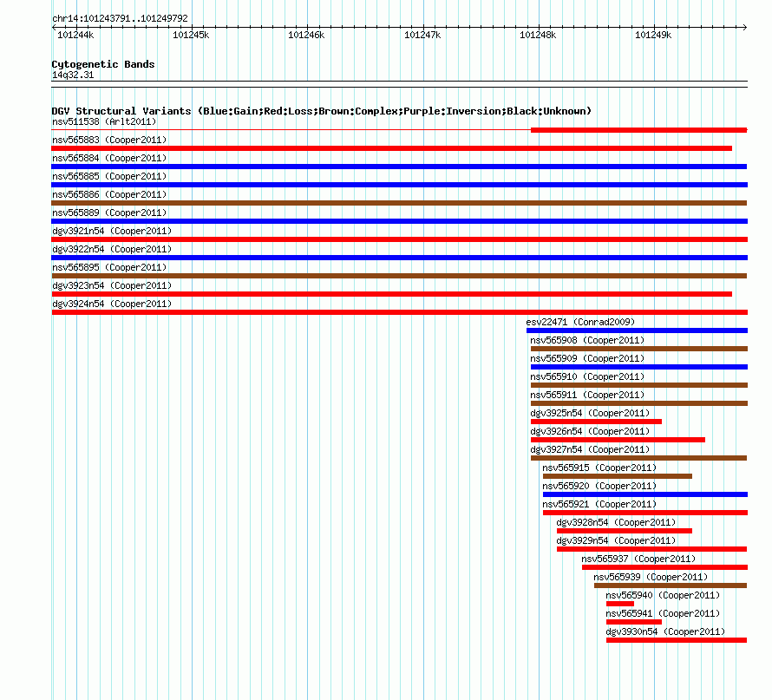Click the brown bar of nsv565915

click(618, 476)
